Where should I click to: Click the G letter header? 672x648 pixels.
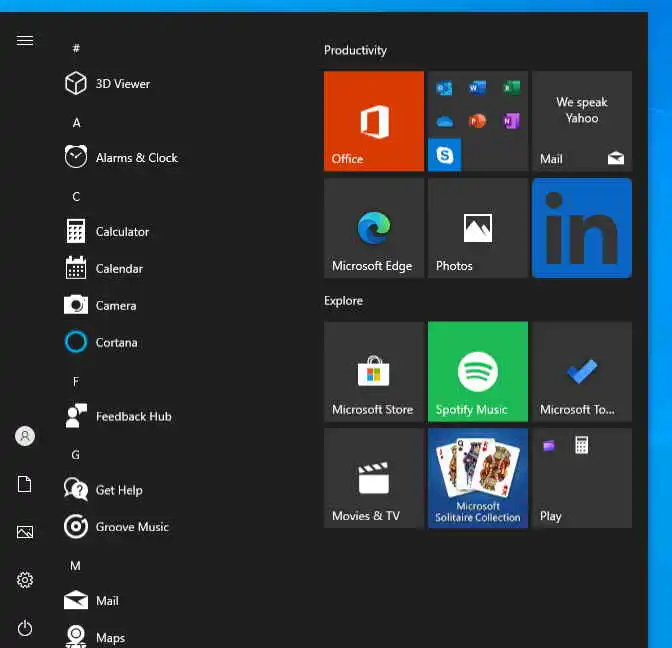[x=76, y=455]
